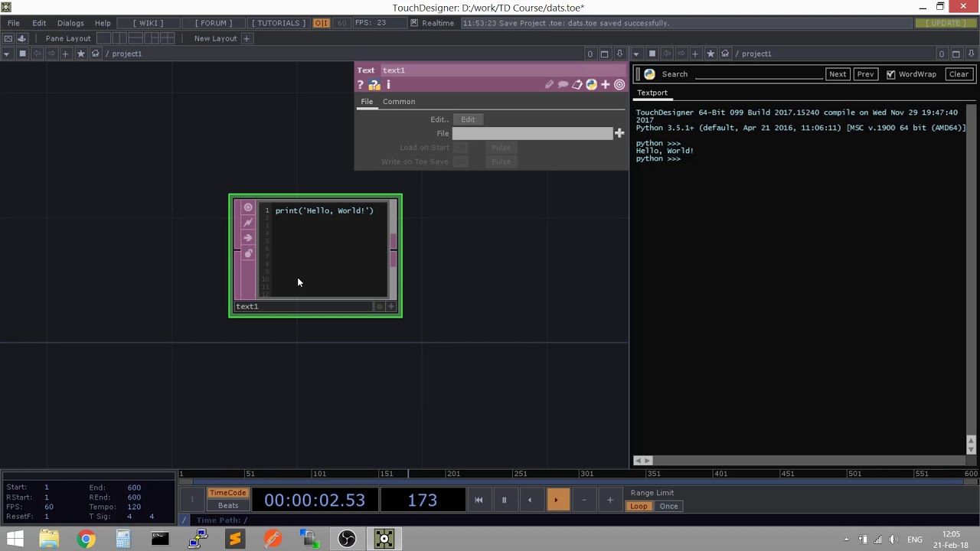Click left pane back arrow
Viewport: 980px width, 551px height.
pyautogui.click(x=37, y=54)
